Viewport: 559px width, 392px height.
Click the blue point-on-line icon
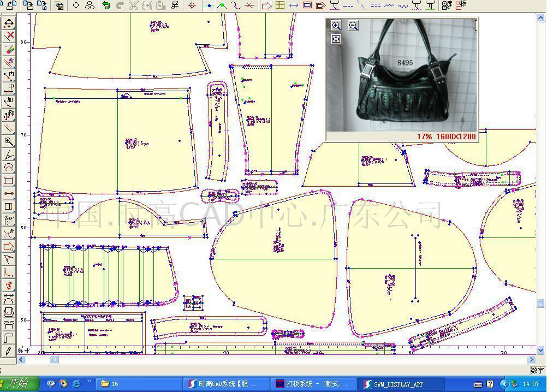pyautogui.click(x=209, y=5)
